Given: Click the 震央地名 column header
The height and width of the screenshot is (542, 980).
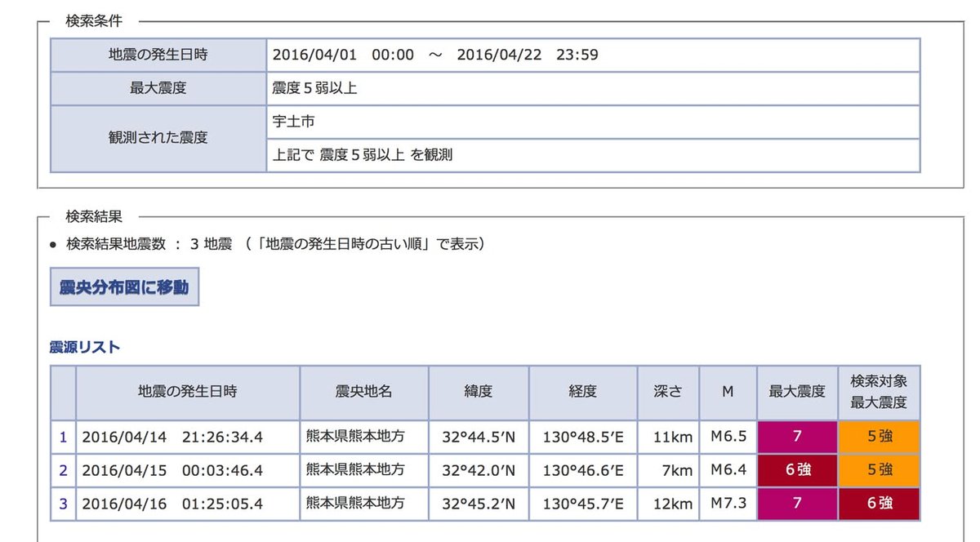Looking at the screenshot, I should [x=363, y=392].
